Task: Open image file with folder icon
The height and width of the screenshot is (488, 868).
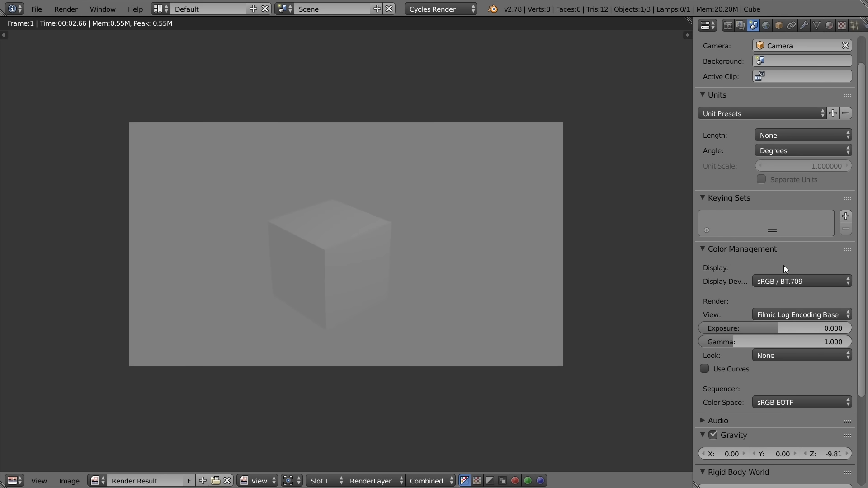Action: (215, 480)
